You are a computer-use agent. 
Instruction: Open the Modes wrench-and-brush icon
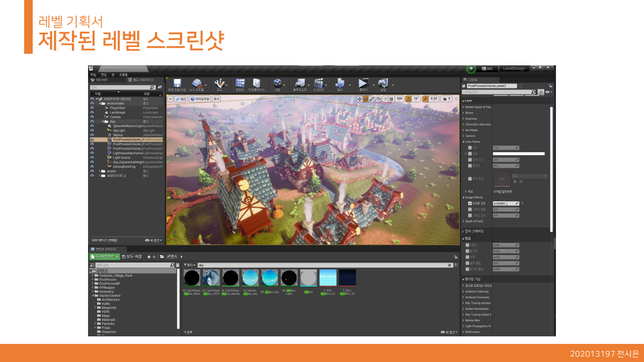pos(219,83)
